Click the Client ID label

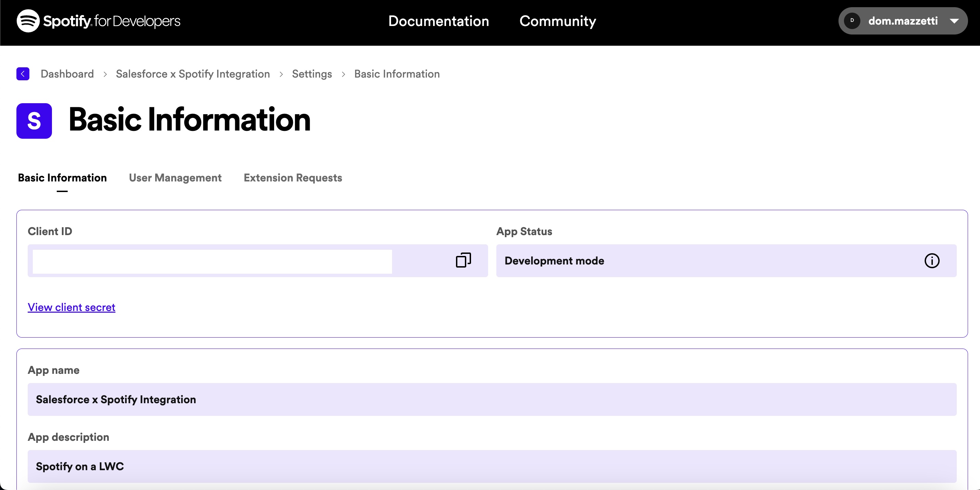(50, 231)
